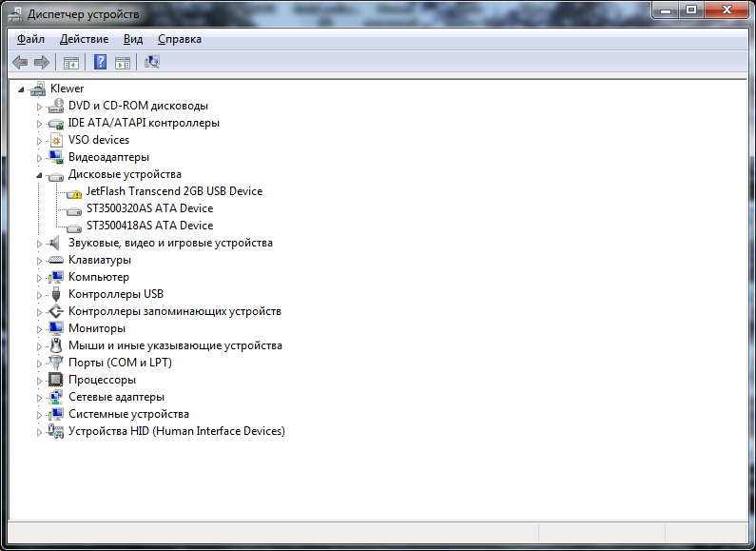756x551 pixels.
Task: Click the DVD and CD-ROM drives icon
Action: click(x=56, y=106)
